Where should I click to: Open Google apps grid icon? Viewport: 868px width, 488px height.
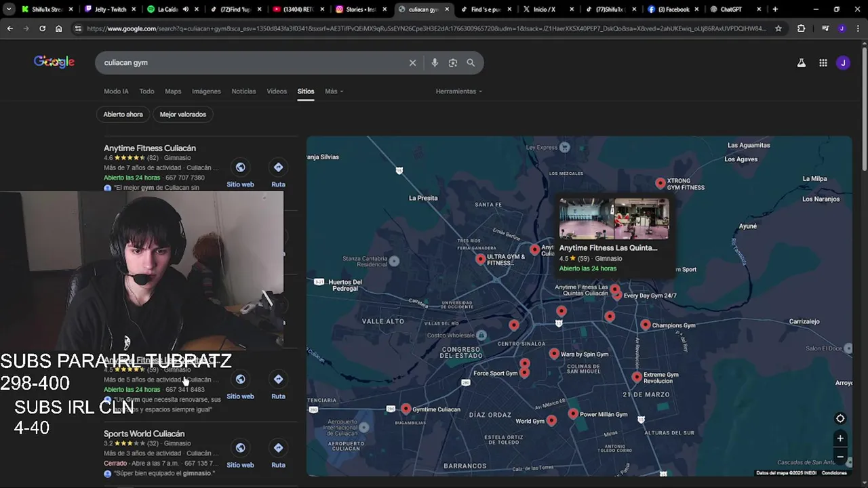823,62
